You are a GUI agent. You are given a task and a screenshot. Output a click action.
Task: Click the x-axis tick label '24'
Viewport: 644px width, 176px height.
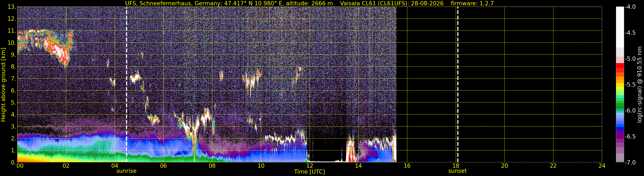pyautogui.click(x=602, y=166)
